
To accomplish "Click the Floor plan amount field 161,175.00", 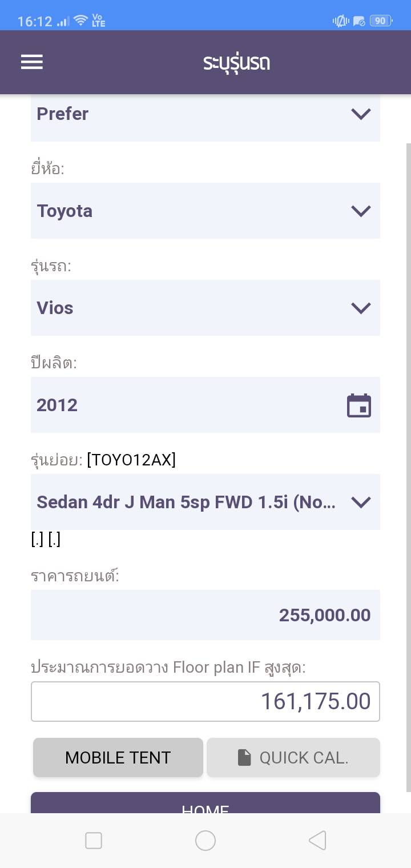I will tap(205, 701).
